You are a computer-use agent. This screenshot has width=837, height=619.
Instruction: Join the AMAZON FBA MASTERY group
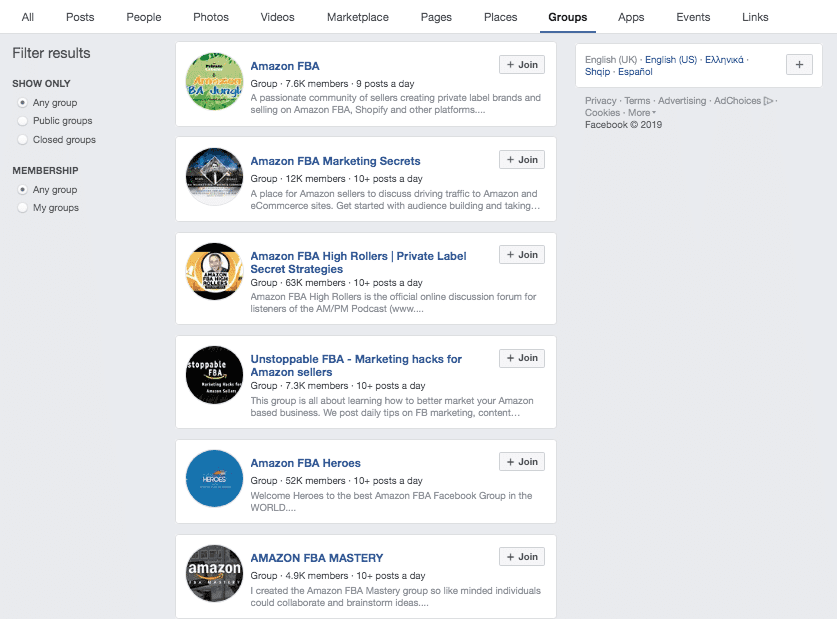[x=522, y=557]
